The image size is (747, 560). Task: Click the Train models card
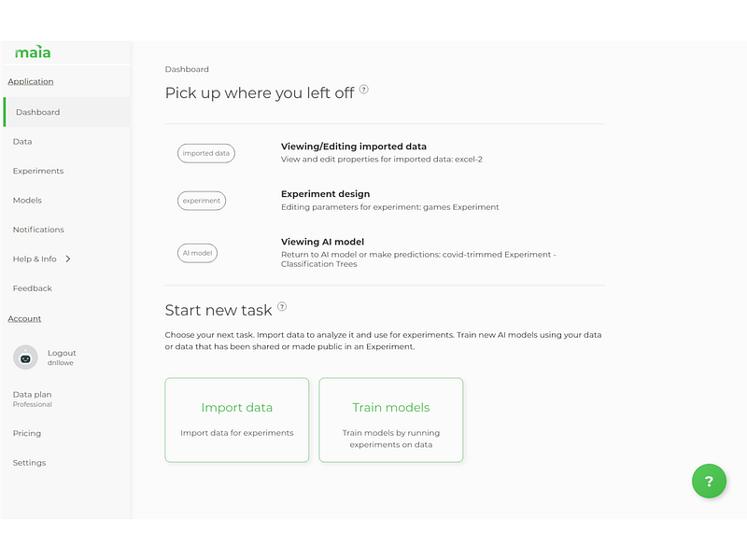coord(391,420)
